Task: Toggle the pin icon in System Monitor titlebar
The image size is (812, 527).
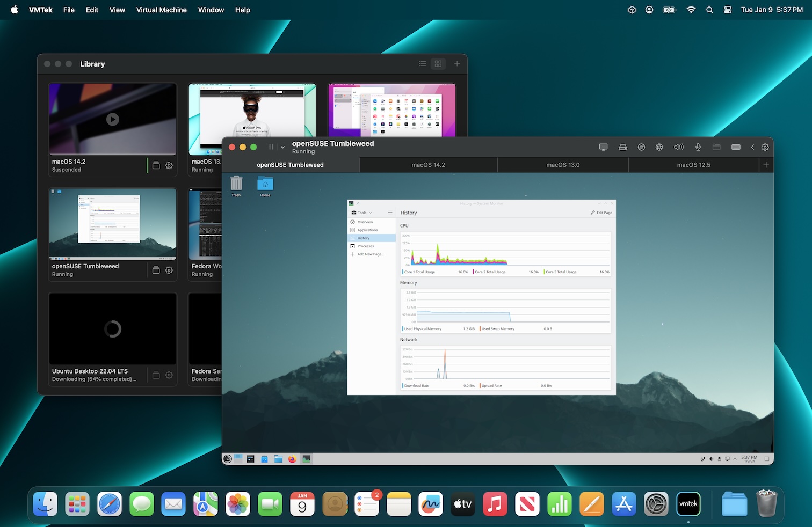Action: (x=358, y=203)
